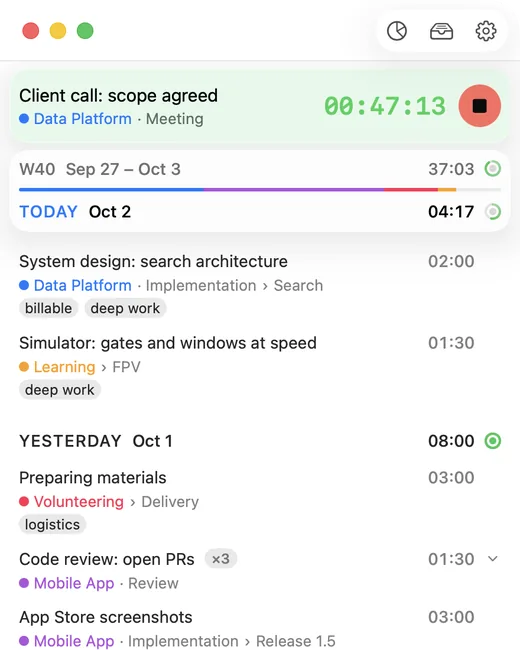
Task: Select the billable tag
Action: (x=49, y=308)
